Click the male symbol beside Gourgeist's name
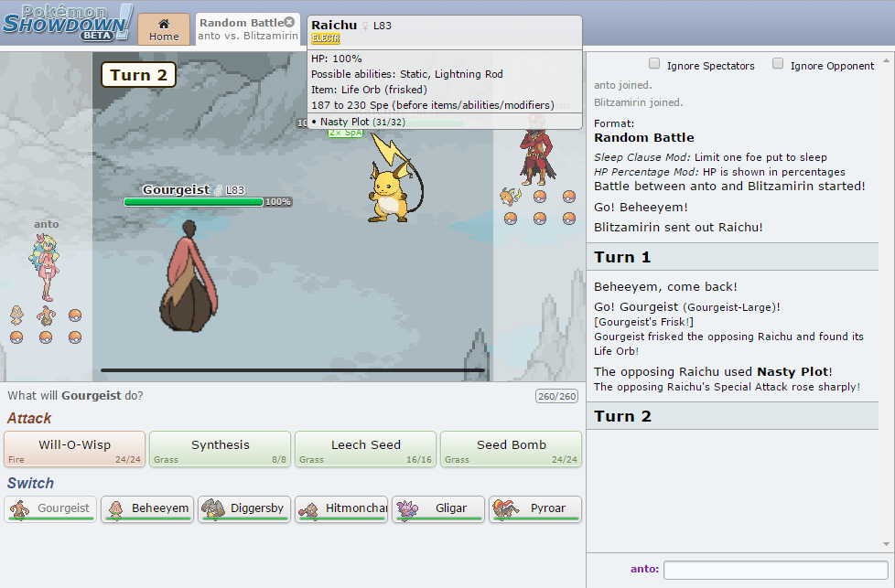The height and width of the screenshot is (588, 895). pyautogui.click(x=218, y=190)
